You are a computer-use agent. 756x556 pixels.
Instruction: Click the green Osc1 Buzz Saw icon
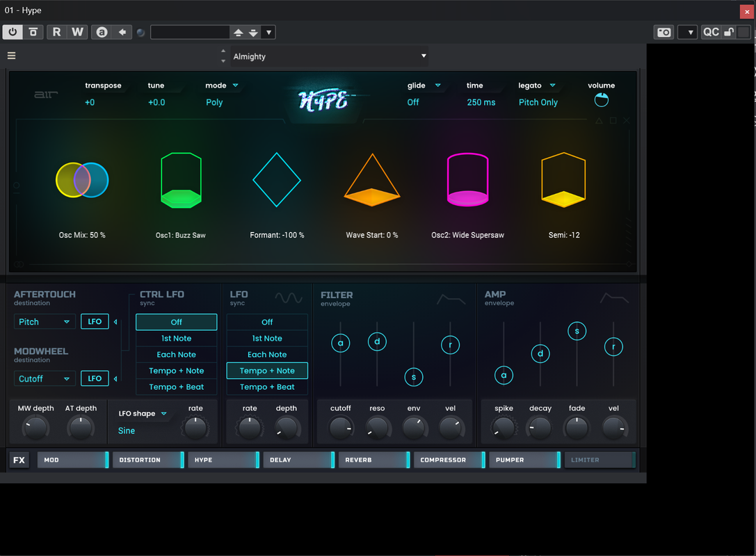point(181,180)
